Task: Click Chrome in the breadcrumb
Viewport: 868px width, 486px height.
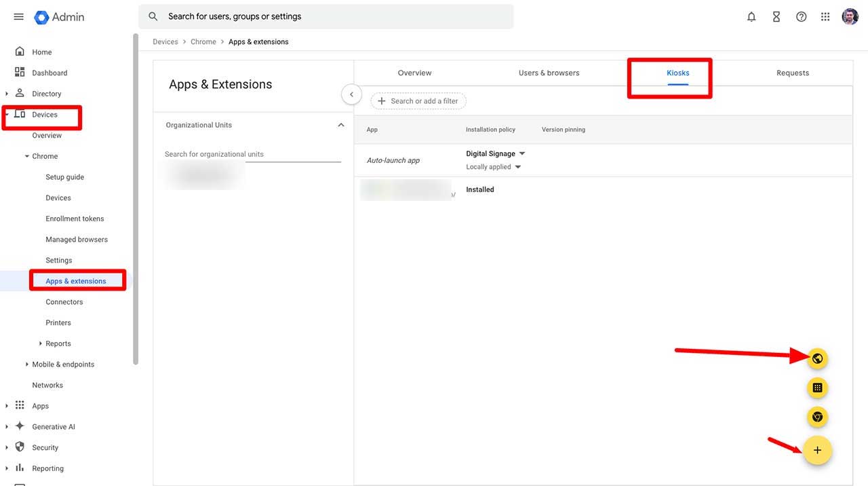Action: click(203, 42)
